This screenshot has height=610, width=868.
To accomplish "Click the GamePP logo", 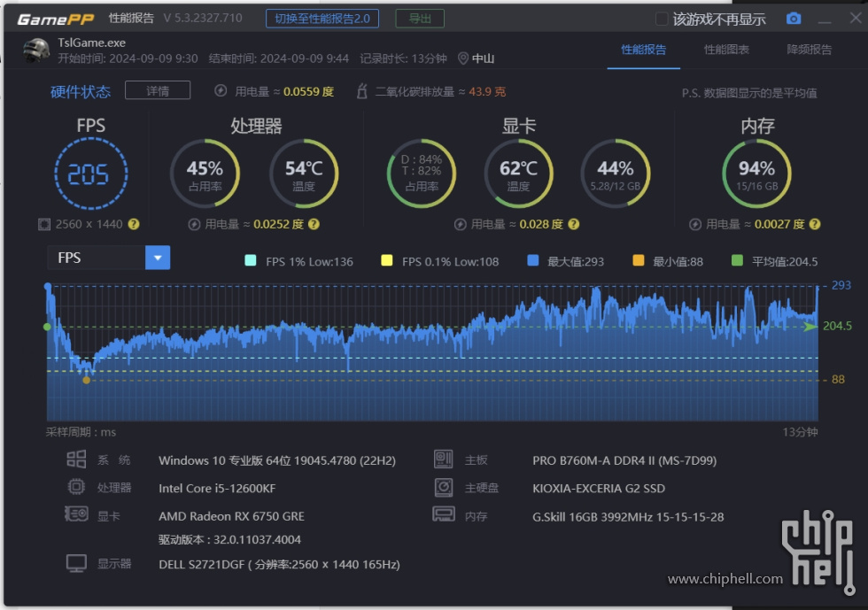I will point(55,19).
